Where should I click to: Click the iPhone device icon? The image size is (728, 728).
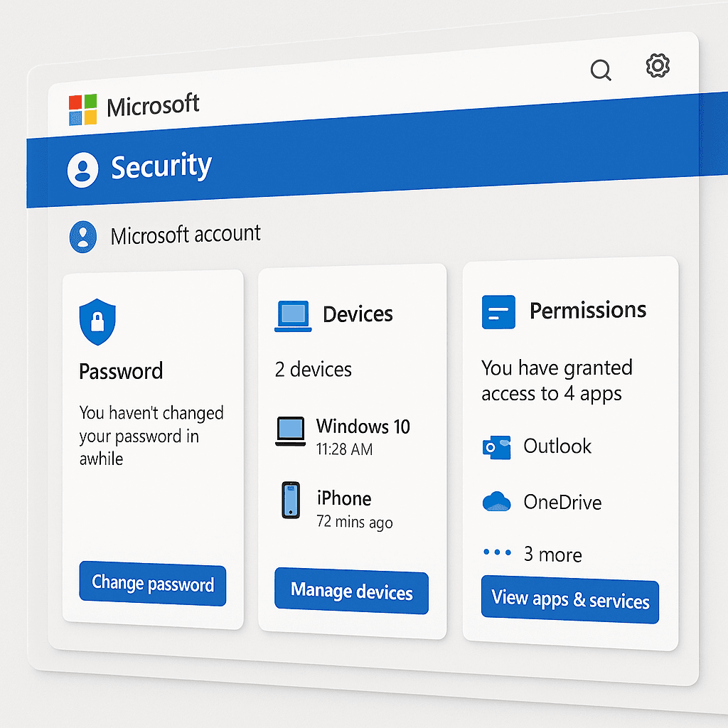click(291, 500)
